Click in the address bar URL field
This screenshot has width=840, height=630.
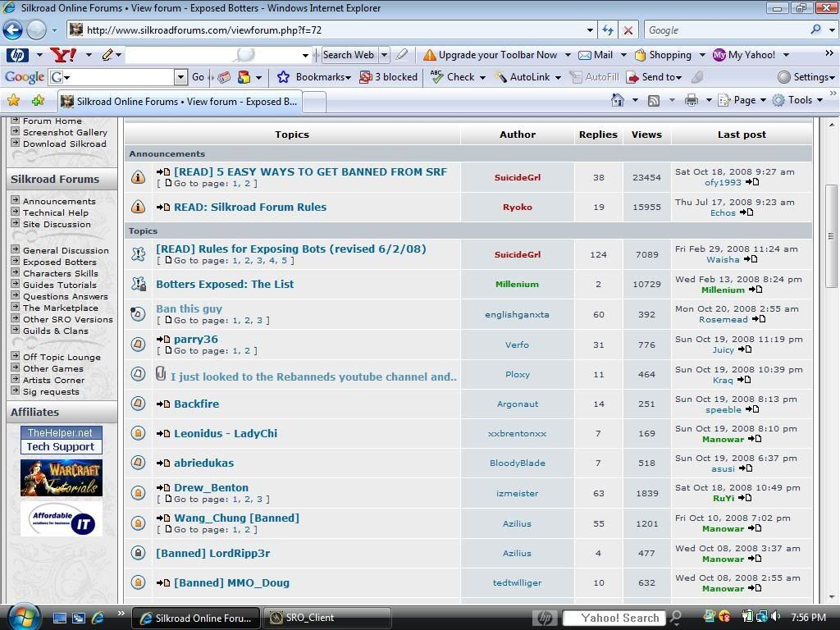pos(332,30)
